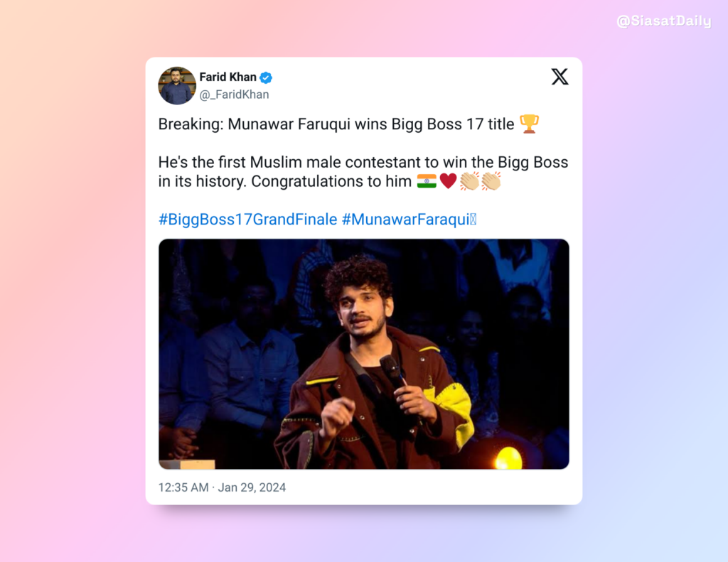This screenshot has height=562, width=728.
Task: Click the 12:35 AM timestamp
Action: pos(183,487)
